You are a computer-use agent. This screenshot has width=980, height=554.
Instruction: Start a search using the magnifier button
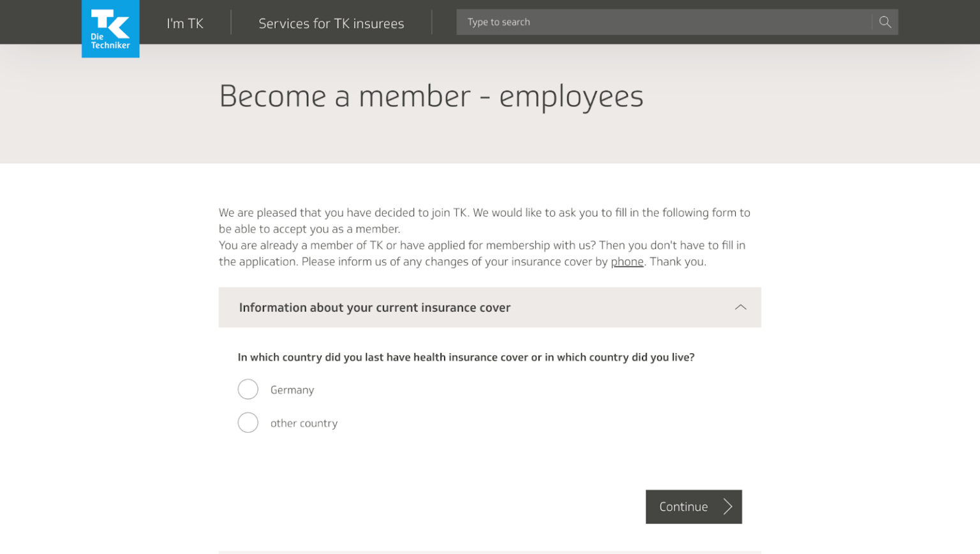click(x=884, y=22)
